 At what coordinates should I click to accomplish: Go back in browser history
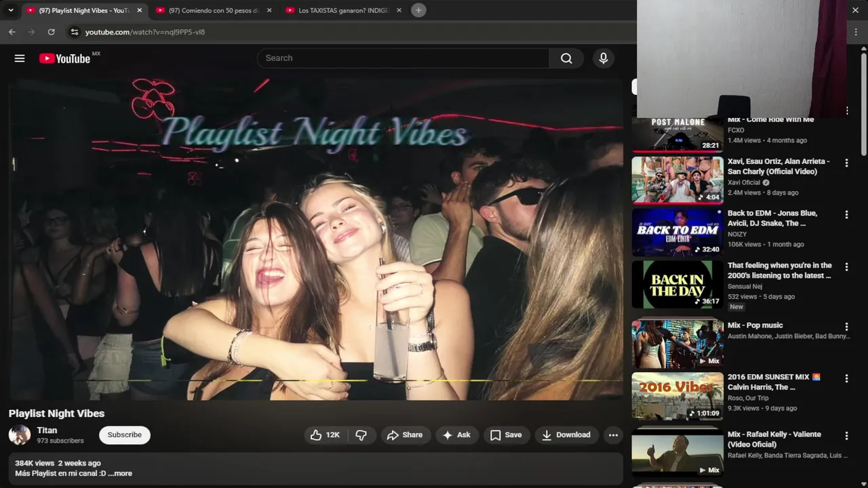(x=12, y=32)
